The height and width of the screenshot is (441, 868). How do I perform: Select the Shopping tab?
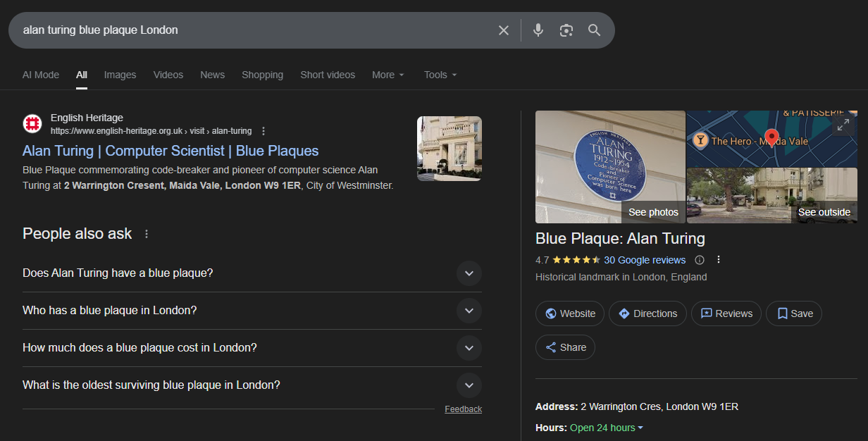[262, 74]
